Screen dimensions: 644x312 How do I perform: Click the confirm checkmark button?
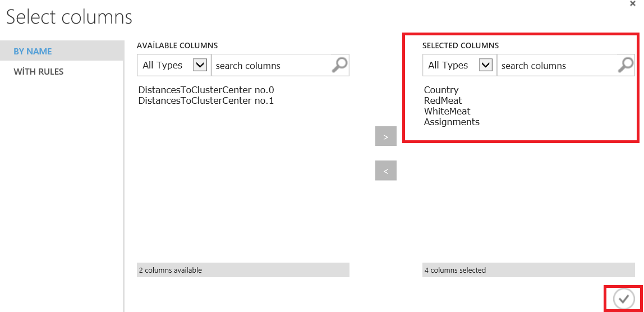pos(623,299)
